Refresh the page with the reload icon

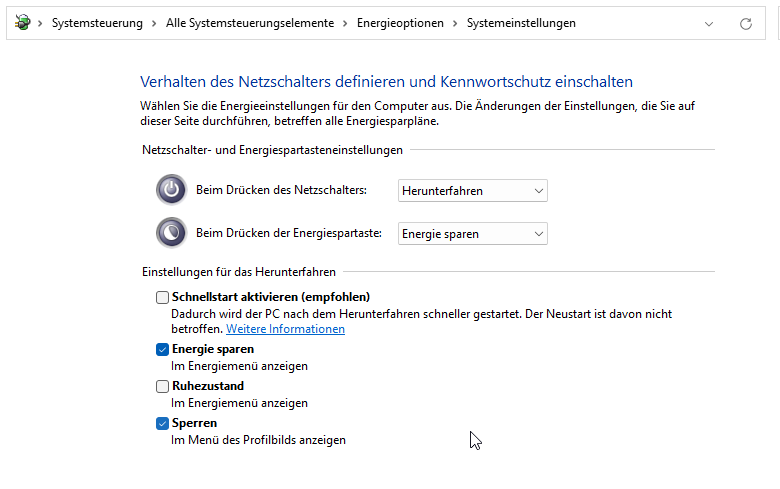[x=745, y=23]
